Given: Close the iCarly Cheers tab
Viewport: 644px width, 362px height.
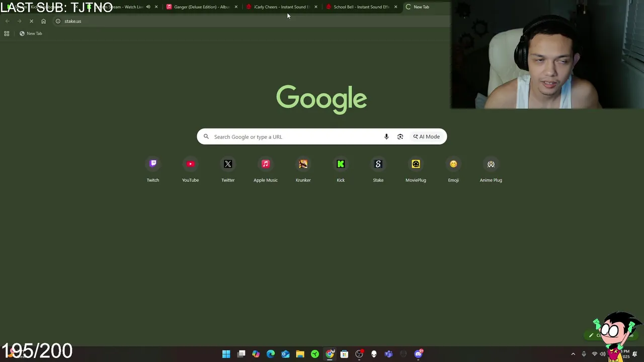Looking at the screenshot, I should pos(316,7).
